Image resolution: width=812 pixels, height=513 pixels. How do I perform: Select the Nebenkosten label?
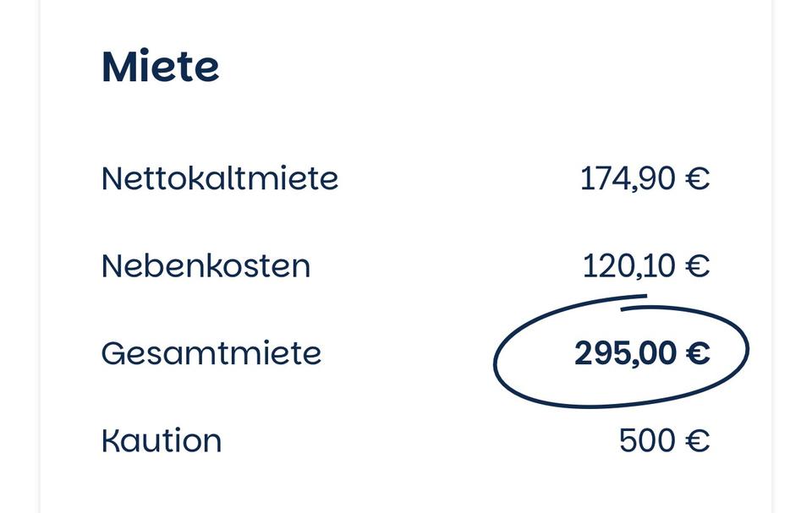point(206,266)
